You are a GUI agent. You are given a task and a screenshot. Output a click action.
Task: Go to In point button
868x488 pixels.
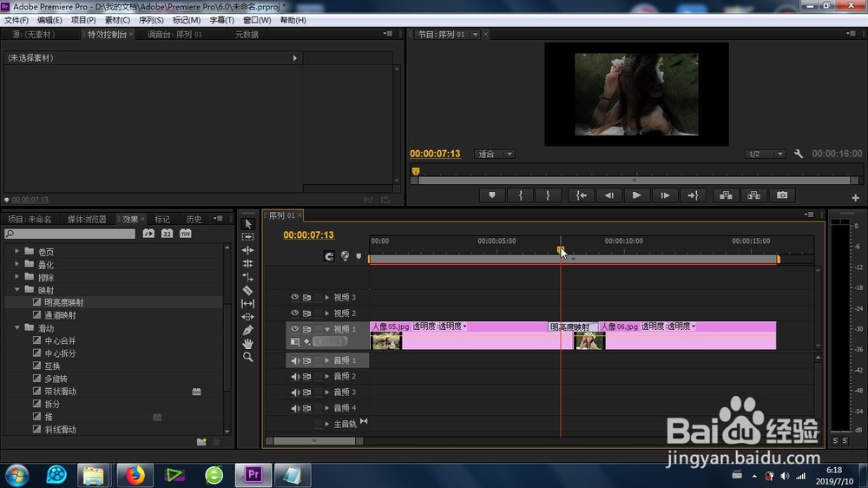tap(582, 195)
